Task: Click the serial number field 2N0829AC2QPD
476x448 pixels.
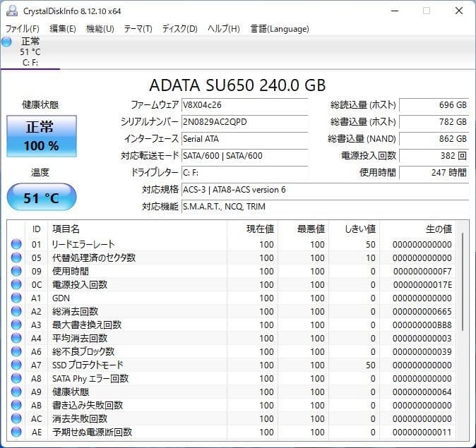Action: (x=244, y=122)
